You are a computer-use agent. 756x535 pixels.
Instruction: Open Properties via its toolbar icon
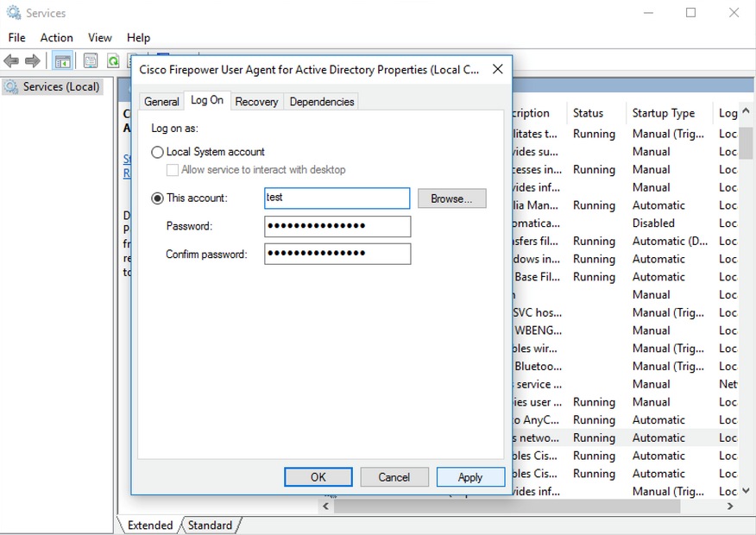tap(90, 60)
